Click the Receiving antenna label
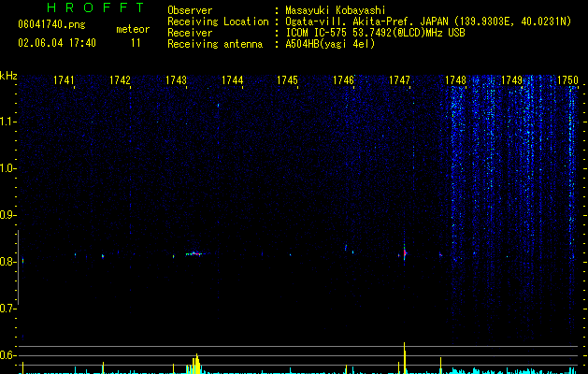The width and height of the screenshot is (588, 374). point(215,44)
